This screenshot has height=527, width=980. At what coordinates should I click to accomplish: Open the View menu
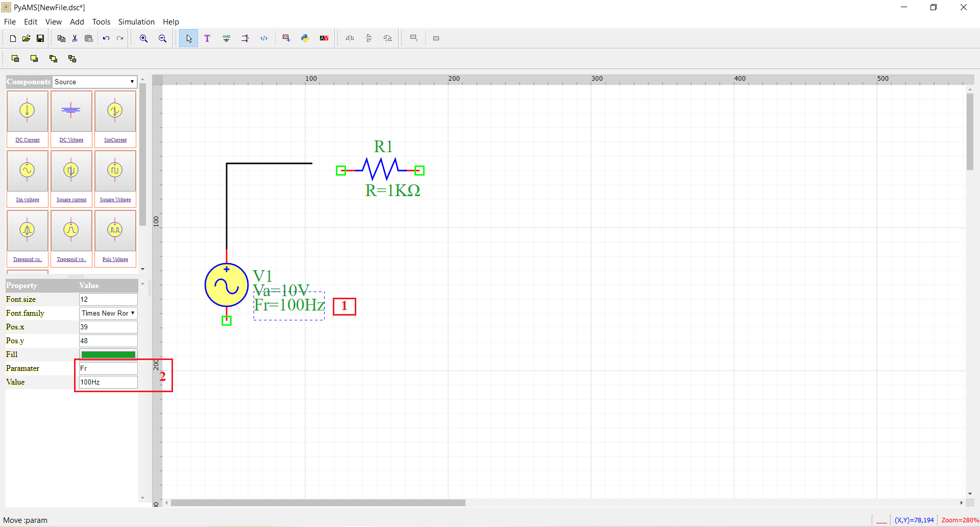pyautogui.click(x=54, y=22)
